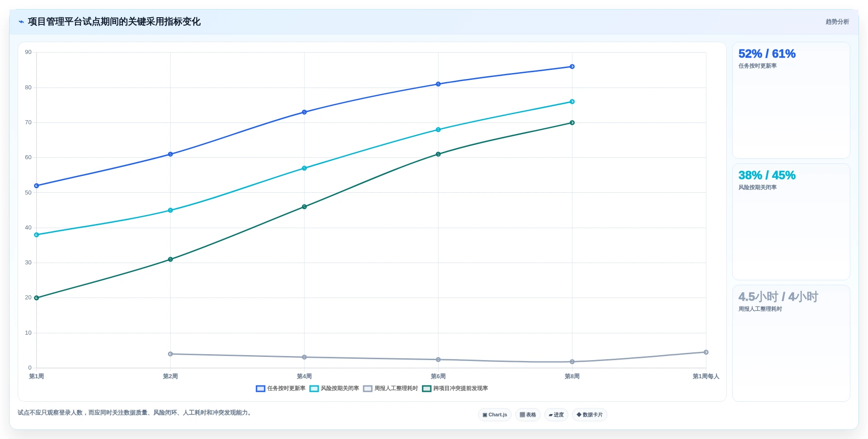Click the 第8周 x-axis label

[x=572, y=376]
